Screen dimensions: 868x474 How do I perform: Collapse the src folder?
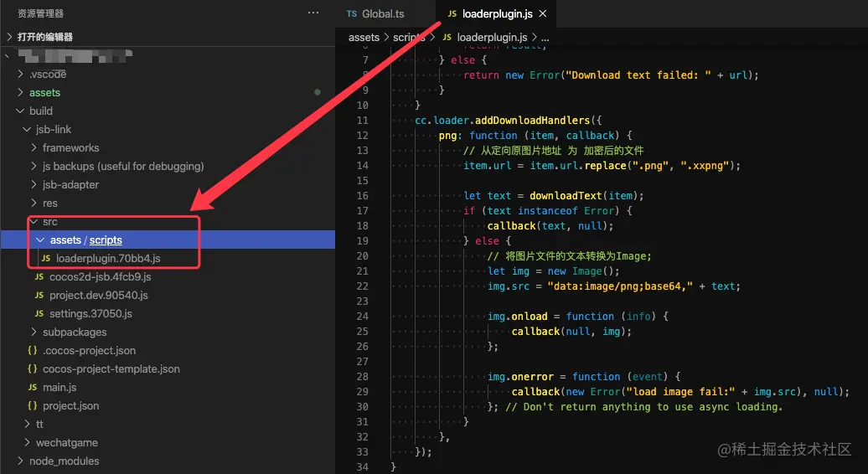34,221
